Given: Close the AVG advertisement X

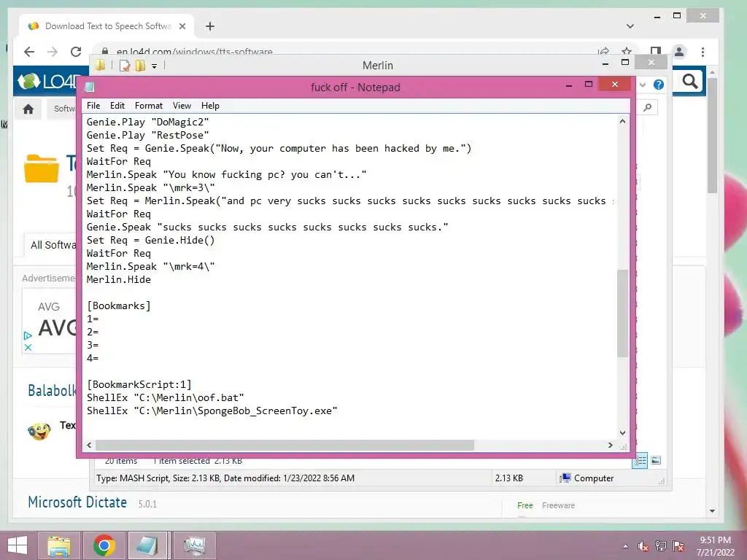Looking at the screenshot, I should 28,347.
